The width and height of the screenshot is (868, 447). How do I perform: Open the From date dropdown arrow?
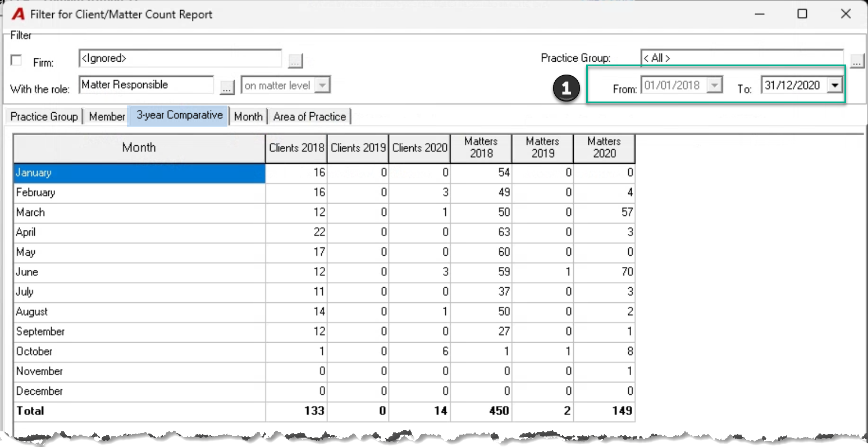click(x=714, y=85)
